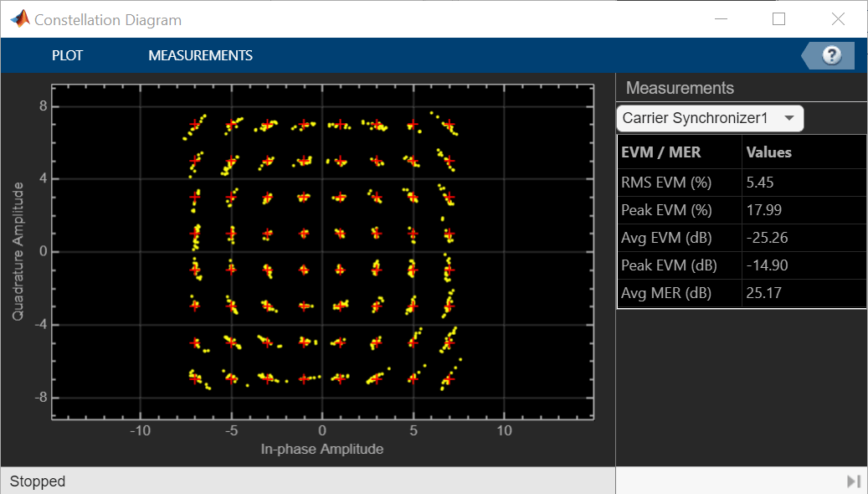868x494 pixels.
Task: Select the Peak EVM value -14.90
Action: tap(767, 265)
